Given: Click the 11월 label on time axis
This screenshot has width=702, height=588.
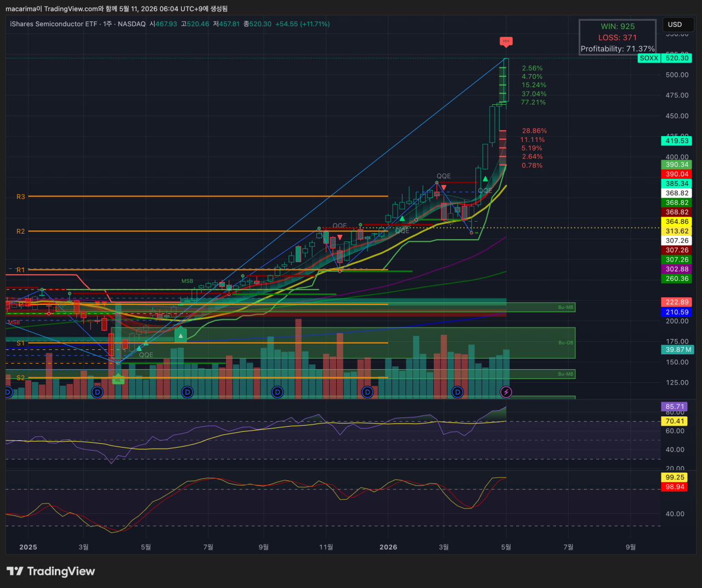Looking at the screenshot, I should coord(326,547).
